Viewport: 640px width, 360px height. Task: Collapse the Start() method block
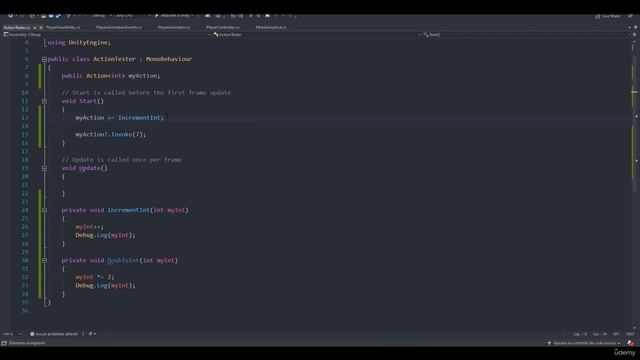click(x=44, y=101)
